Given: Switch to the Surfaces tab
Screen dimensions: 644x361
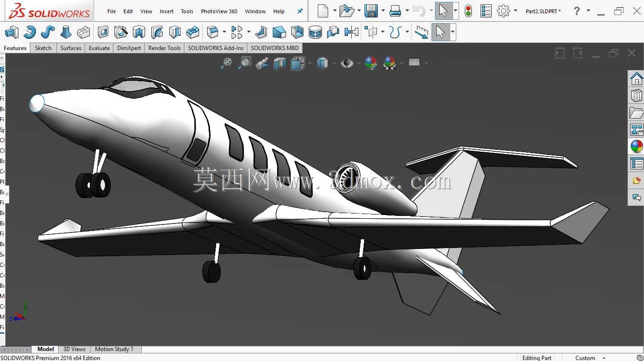Looking at the screenshot, I should [x=70, y=48].
